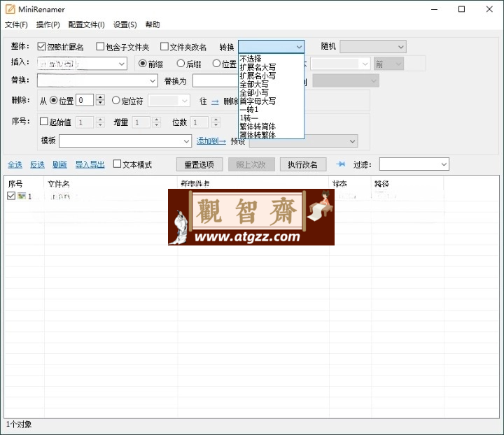Pick 一转1 in the conversion list

coord(272,110)
